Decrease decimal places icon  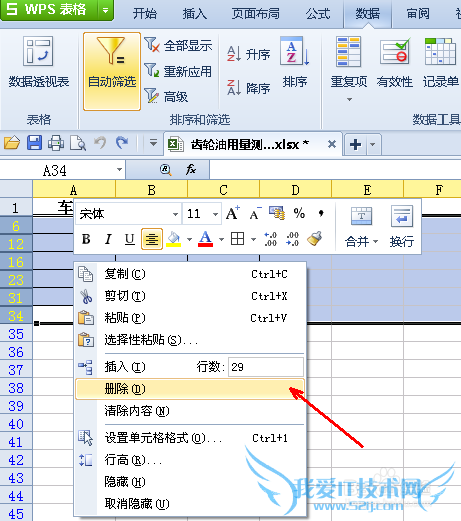point(292,239)
